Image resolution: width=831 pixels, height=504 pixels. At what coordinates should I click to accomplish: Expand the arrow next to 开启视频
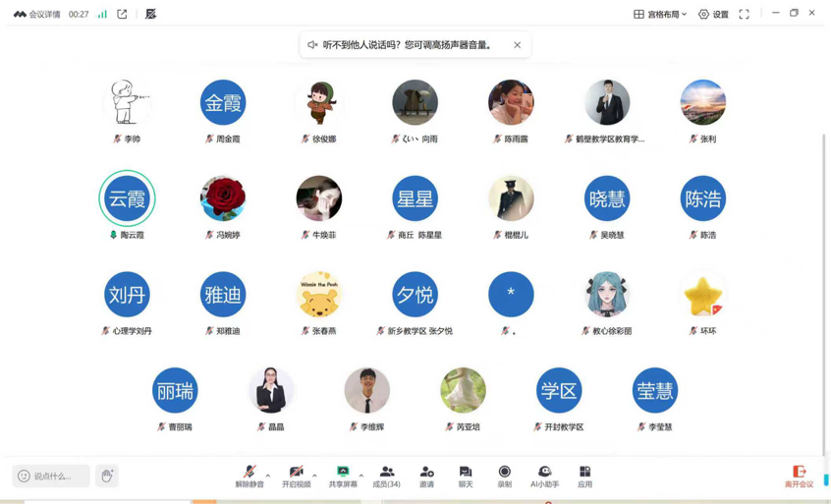314,476
